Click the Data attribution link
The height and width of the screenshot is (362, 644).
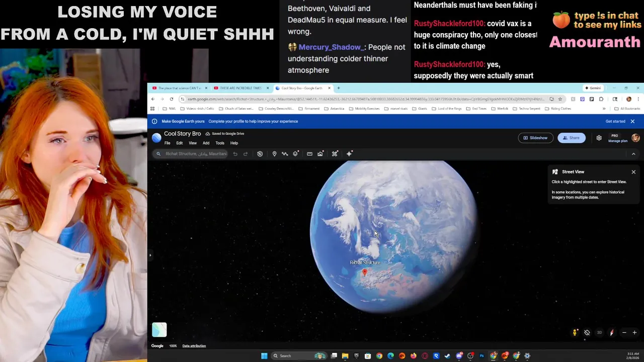(194, 346)
